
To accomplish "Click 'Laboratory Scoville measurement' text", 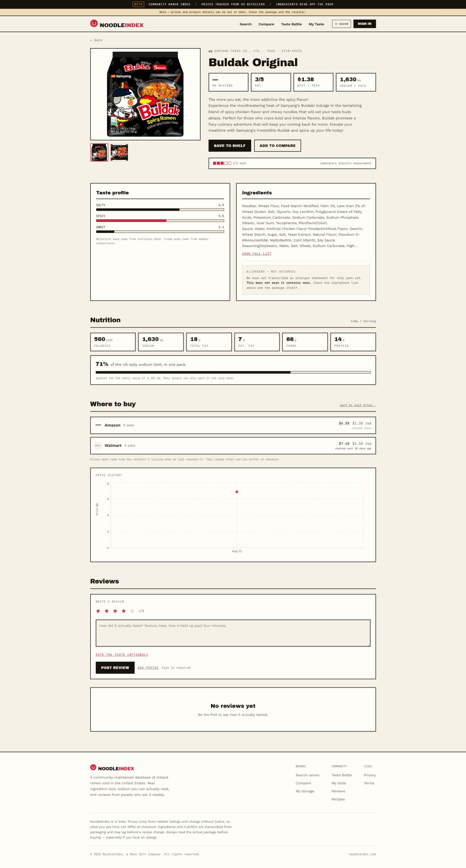I will click(x=345, y=163).
